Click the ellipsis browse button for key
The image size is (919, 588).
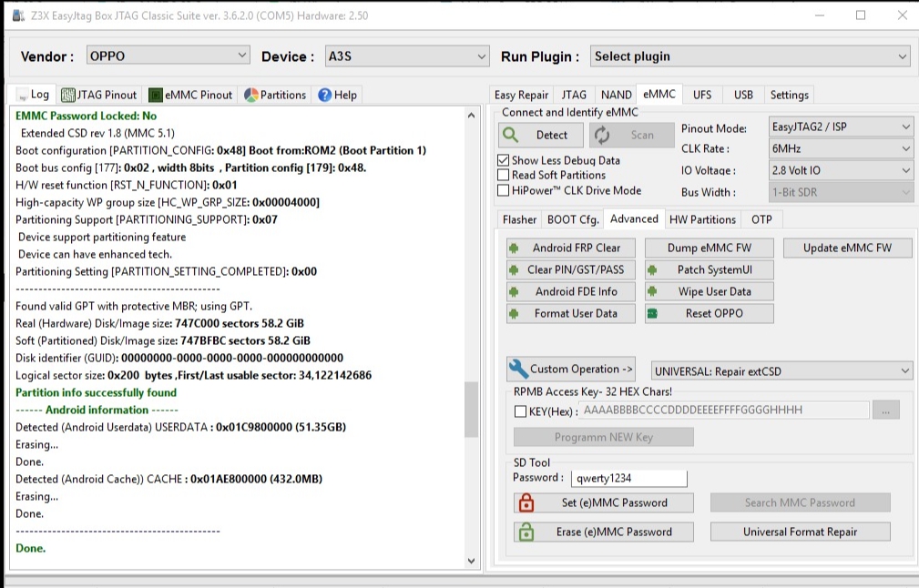(885, 411)
